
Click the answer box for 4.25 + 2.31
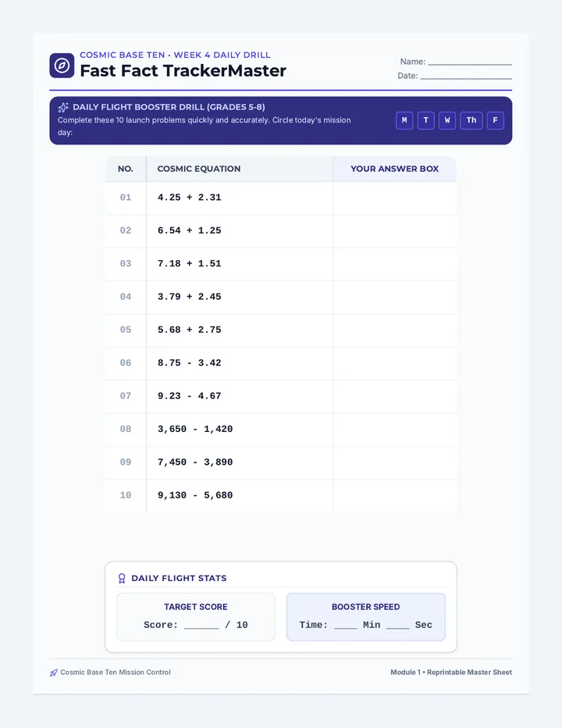(394, 198)
